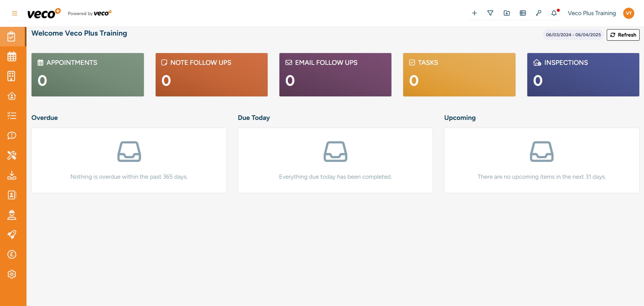Open the Appointments summary card
Image resolution: width=644 pixels, height=306 pixels.
[x=88, y=75]
